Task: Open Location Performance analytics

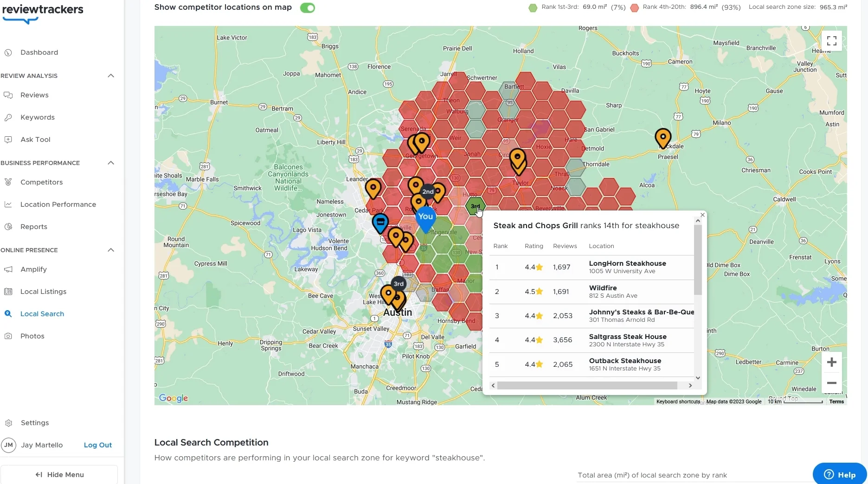Action: tap(58, 204)
